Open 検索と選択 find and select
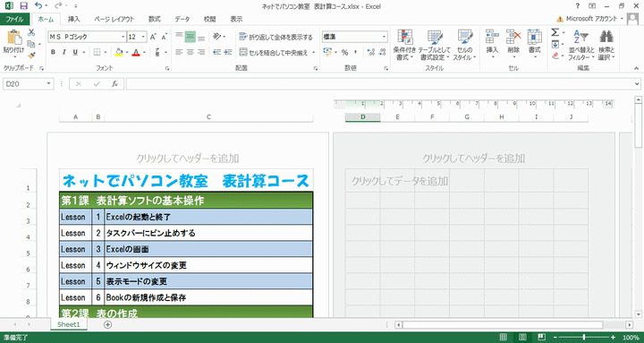This screenshot has height=343, width=644. tap(606, 45)
